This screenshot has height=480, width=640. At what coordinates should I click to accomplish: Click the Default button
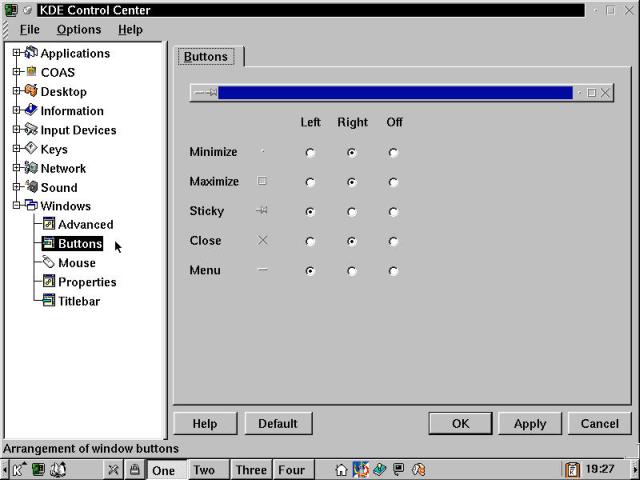277,423
